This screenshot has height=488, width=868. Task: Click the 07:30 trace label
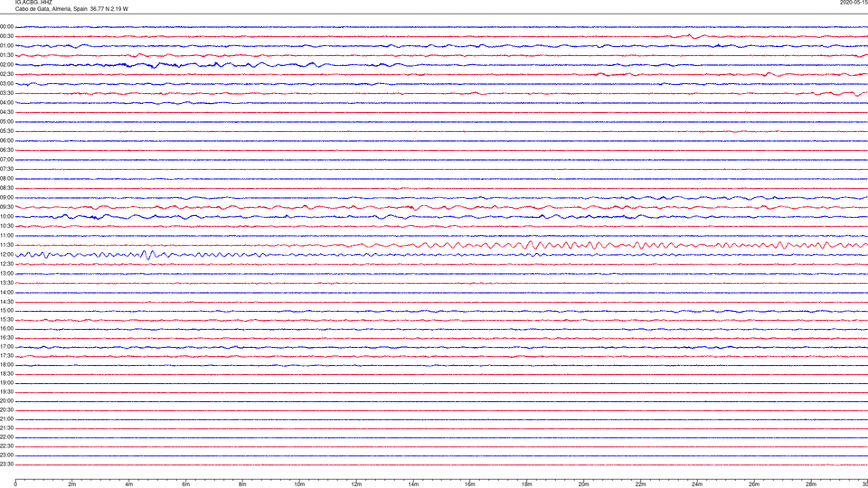(6, 169)
